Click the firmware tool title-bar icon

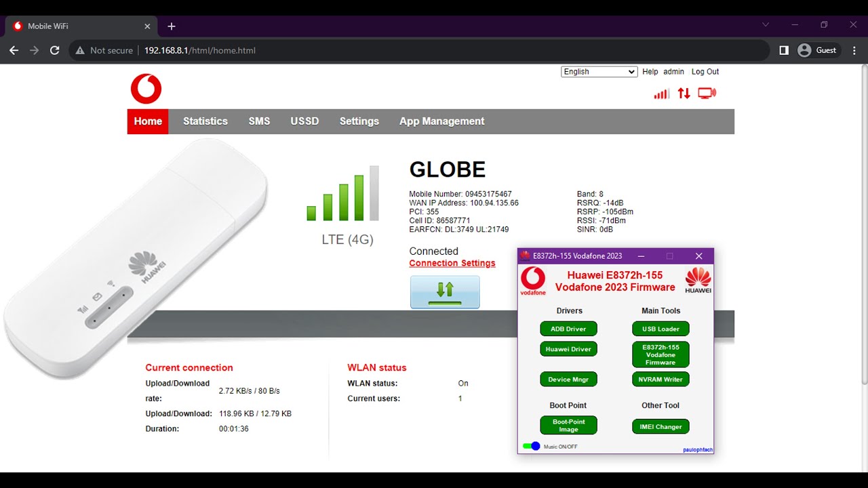point(526,256)
